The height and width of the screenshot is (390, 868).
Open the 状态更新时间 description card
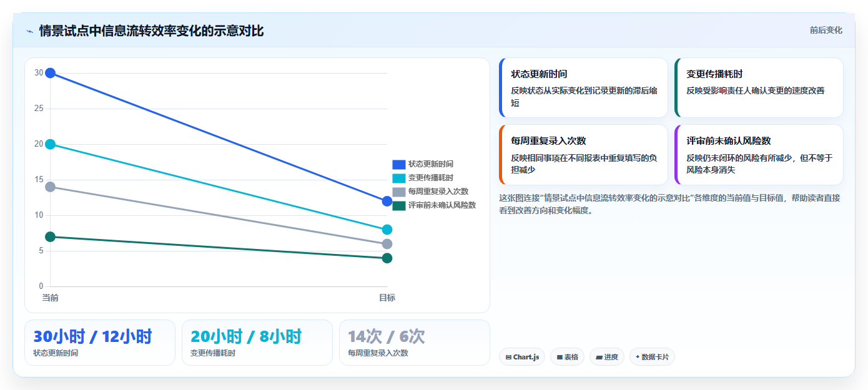click(583, 87)
